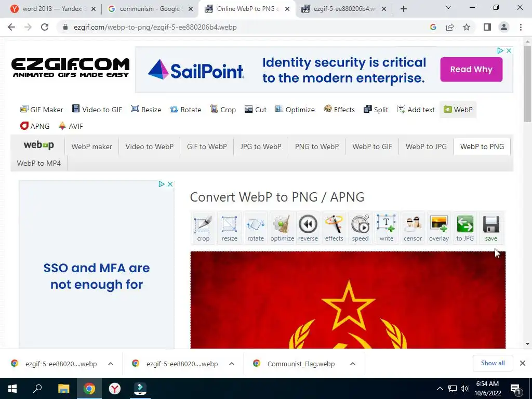Open the Cut menu item

point(256,110)
